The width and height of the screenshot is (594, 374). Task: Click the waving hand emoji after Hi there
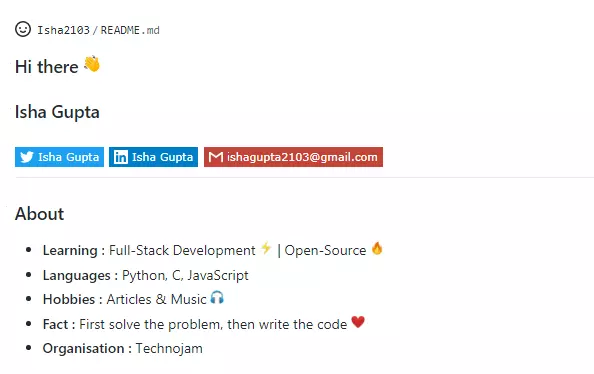[x=92, y=64]
